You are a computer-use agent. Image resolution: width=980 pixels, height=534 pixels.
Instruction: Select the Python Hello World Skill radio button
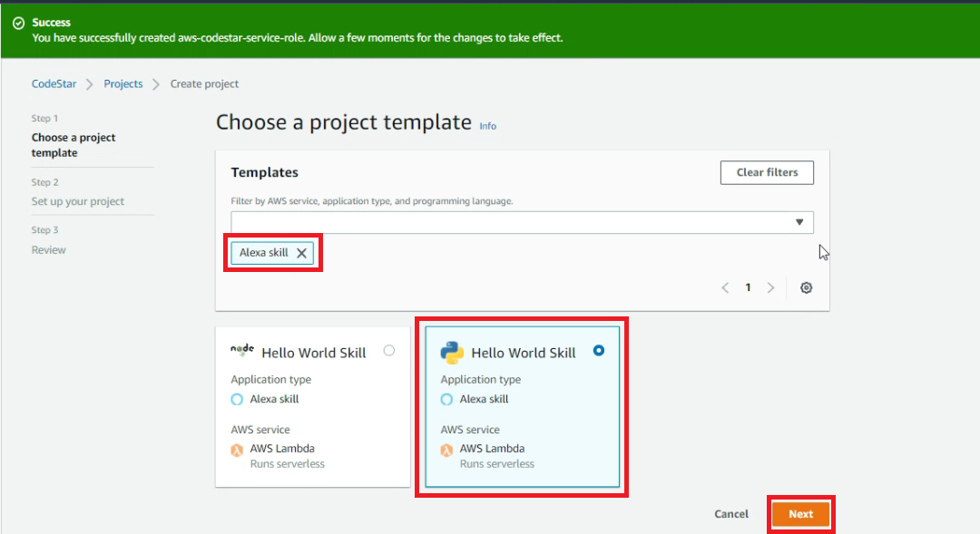pos(599,350)
